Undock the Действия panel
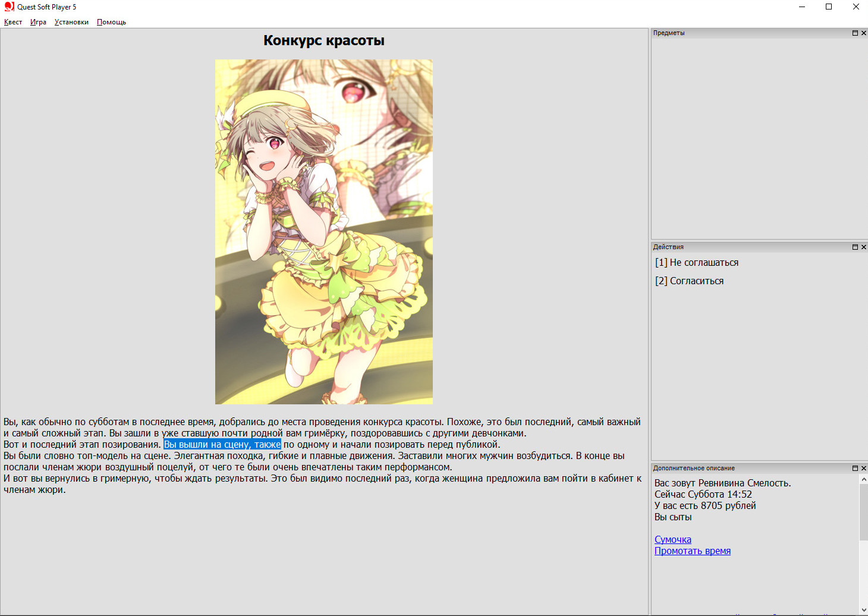The height and width of the screenshot is (616, 868). click(855, 247)
